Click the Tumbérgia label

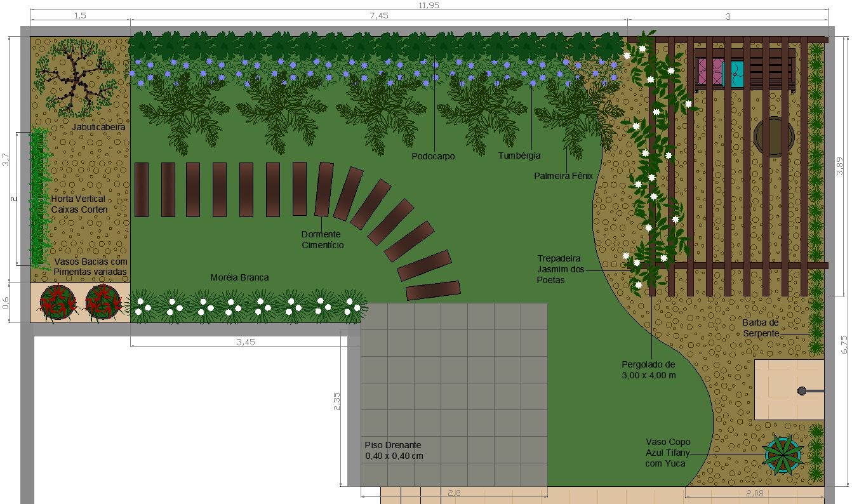point(519,156)
